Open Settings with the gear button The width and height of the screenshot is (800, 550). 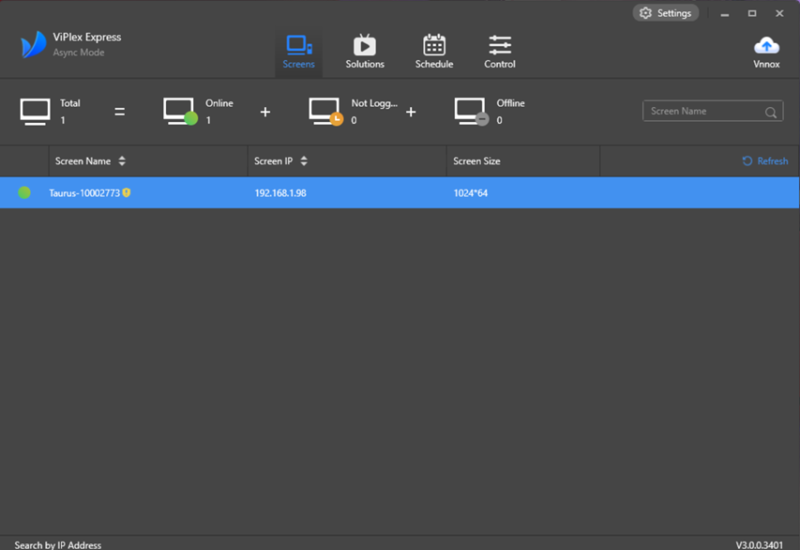[665, 13]
